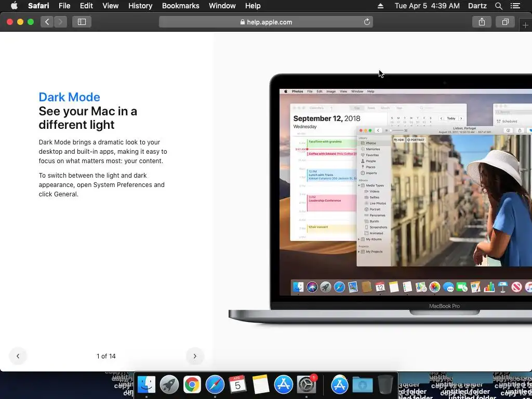Show all tabs overview
This screenshot has height=399, width=532.
pyautogui.click(x=505, y=22)
